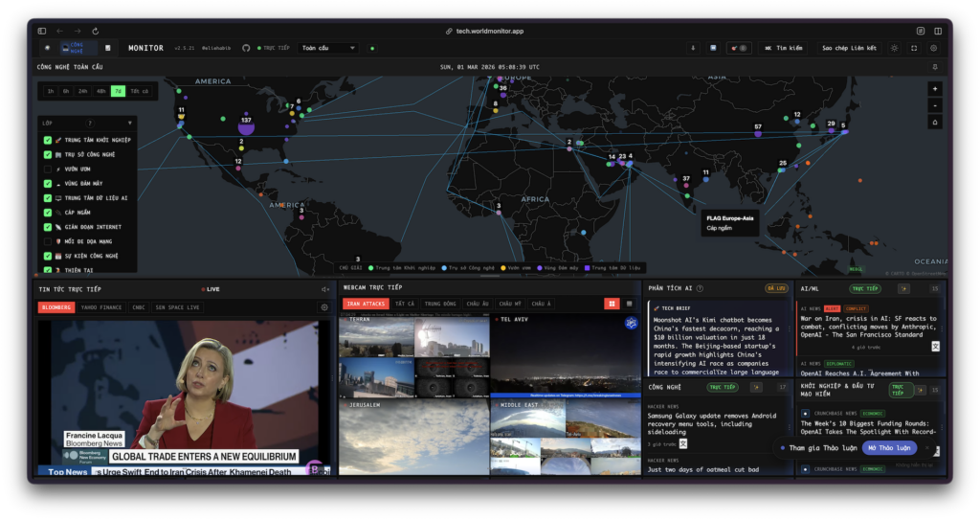980x520 pixels.
Task: Open the layers help question mark
Action: pos(90,124)
